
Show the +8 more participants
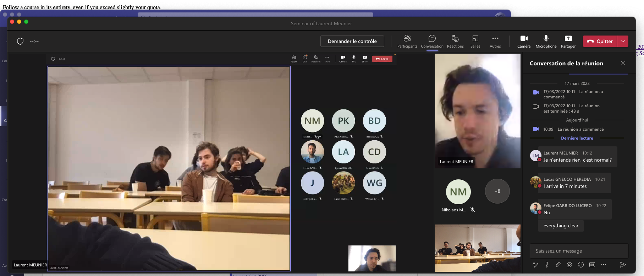coord(497,191)
